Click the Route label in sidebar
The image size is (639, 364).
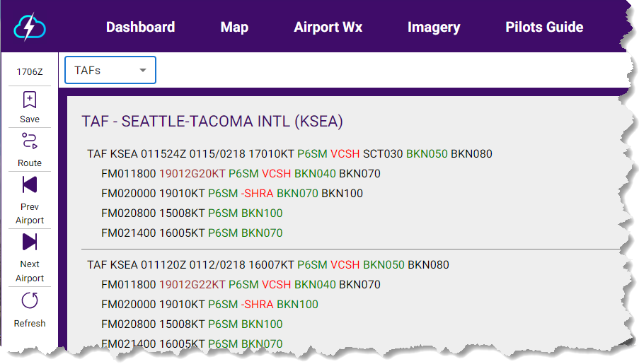click(30, 163)
